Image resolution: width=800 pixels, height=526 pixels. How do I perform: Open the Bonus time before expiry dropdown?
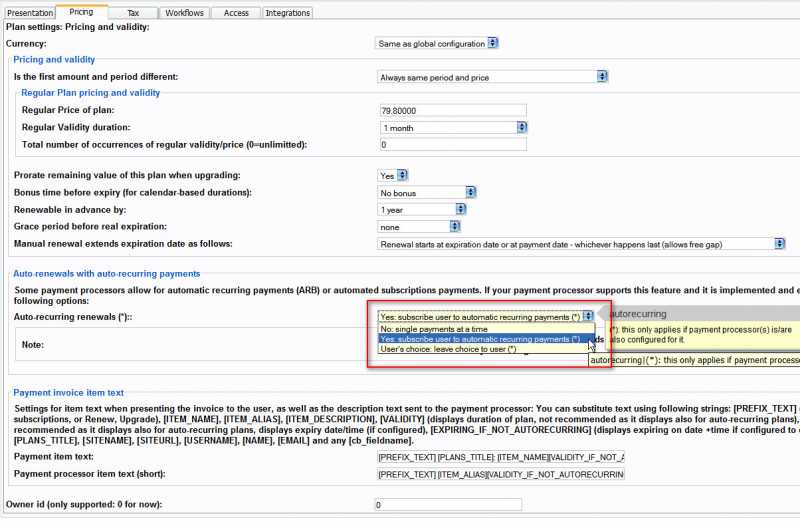[427, 193]
